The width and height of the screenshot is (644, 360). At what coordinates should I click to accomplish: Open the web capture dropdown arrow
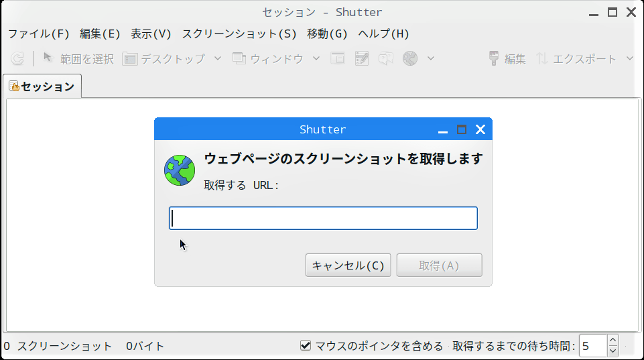pos(430,58)
